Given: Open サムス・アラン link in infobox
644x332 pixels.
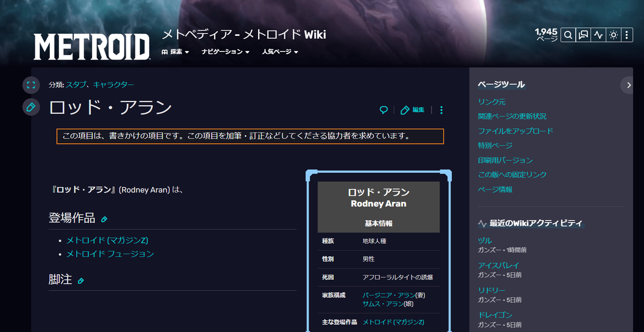Looking at the screenshot, I should click(383, 304).
